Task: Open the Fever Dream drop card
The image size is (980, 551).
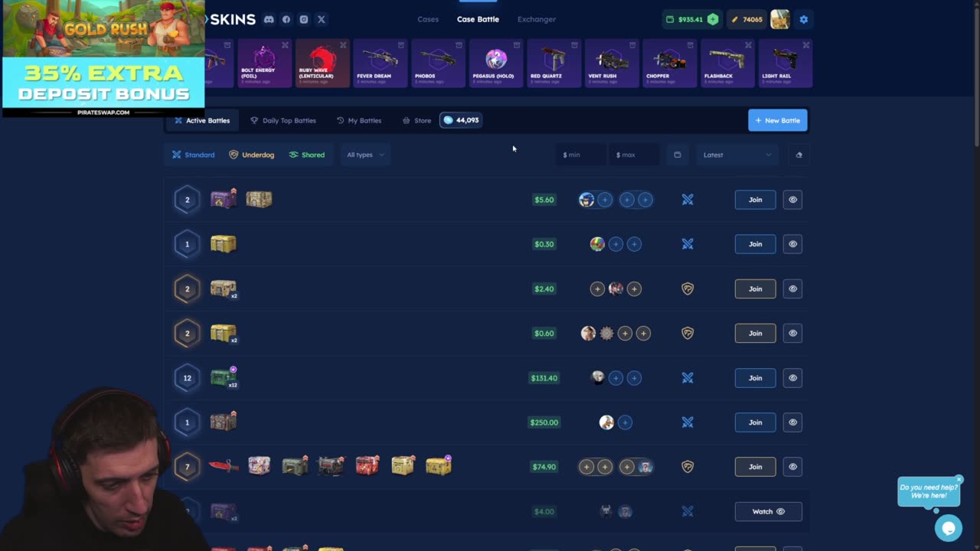Action: point(381,64)
